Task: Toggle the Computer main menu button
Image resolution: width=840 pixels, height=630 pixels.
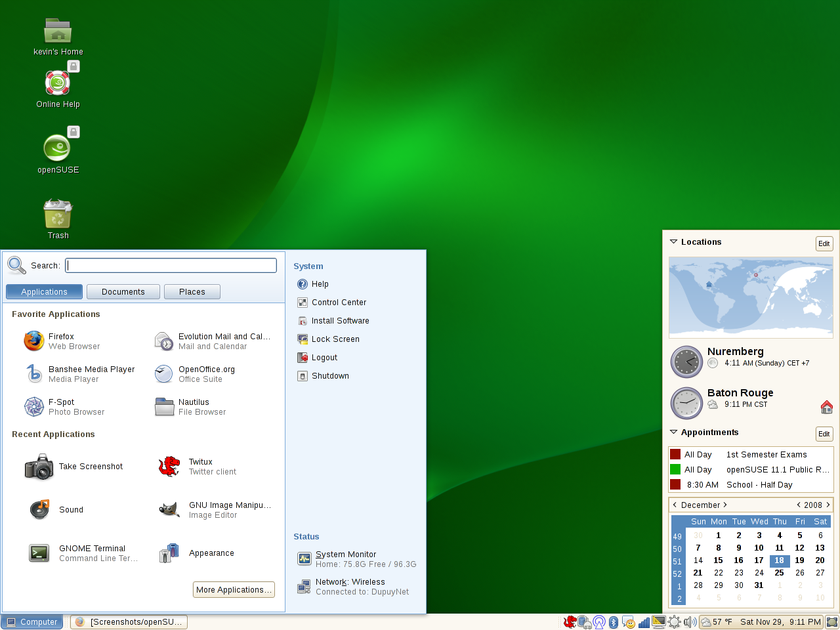Action: 32,622
